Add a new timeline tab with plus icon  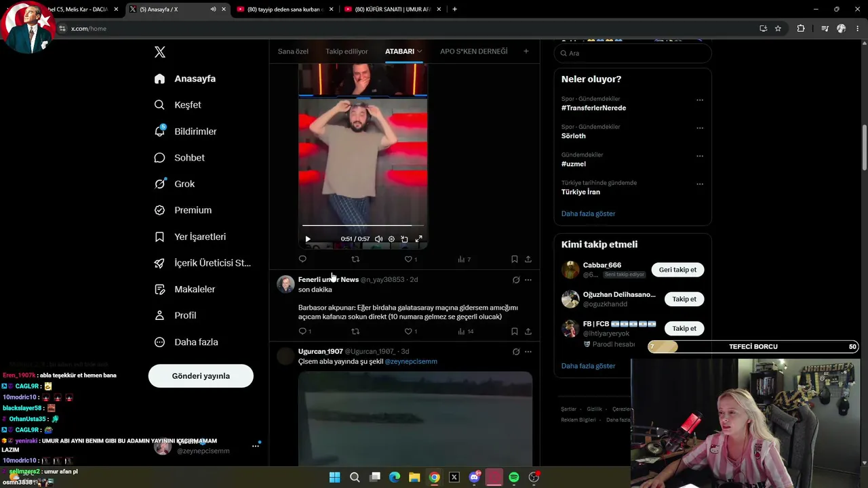point(526,52)
